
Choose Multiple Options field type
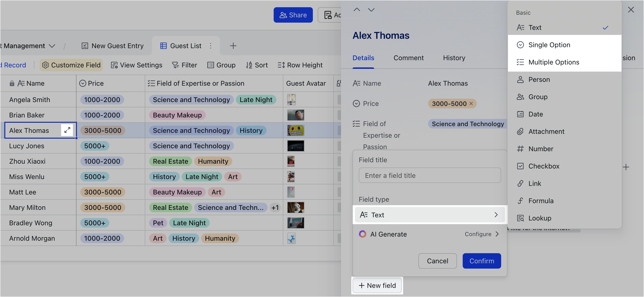point(554,62)
